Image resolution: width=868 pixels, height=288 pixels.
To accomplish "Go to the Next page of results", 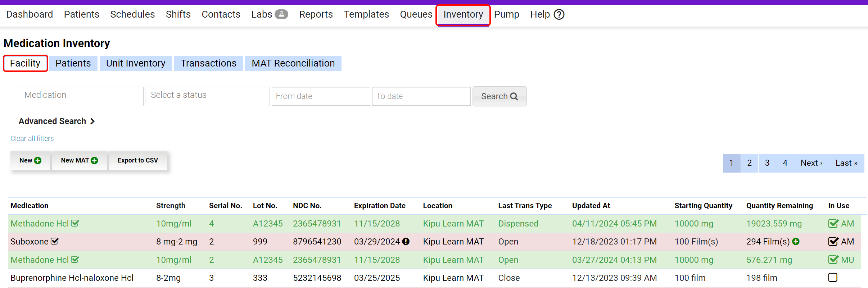I will pos(811,163).
